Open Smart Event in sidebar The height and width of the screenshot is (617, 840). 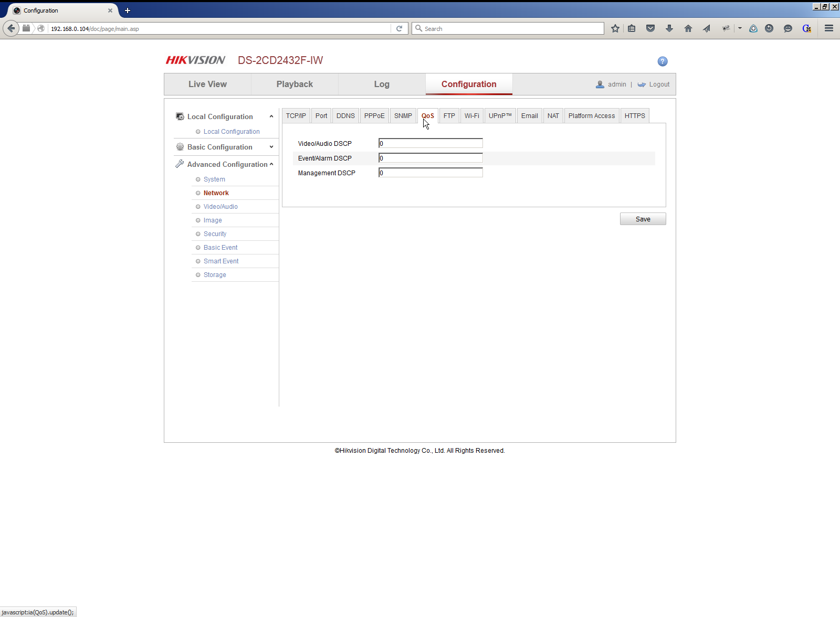point(221,261)
